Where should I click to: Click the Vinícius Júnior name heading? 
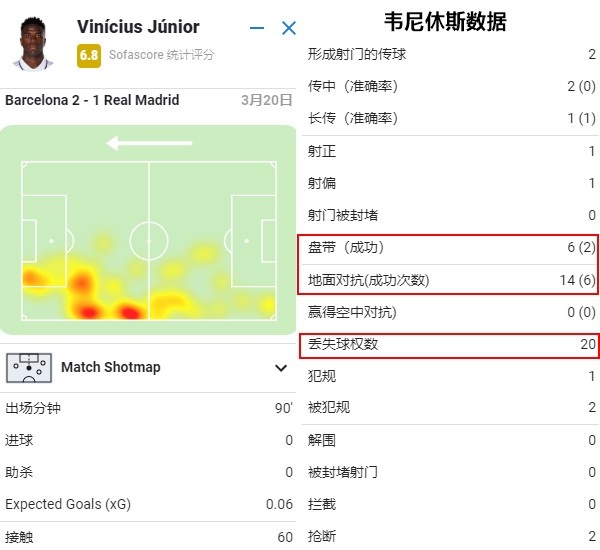[138, 27]
